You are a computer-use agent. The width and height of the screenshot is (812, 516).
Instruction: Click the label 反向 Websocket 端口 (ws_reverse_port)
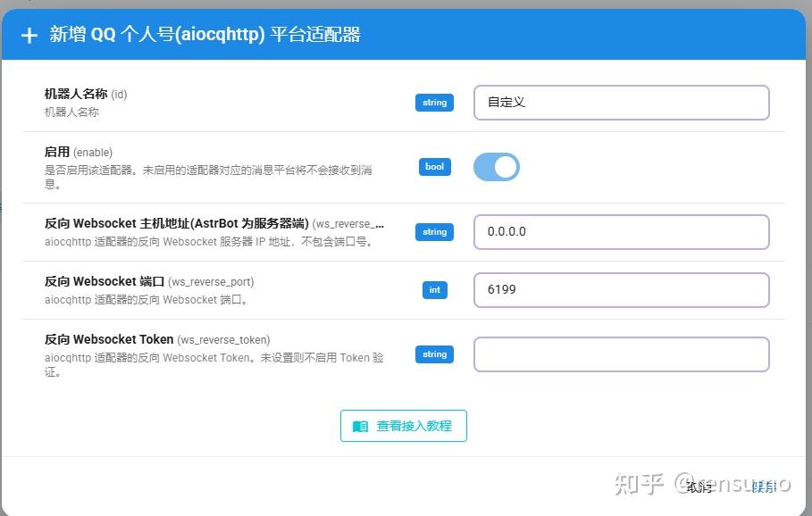tap(149, 281)
